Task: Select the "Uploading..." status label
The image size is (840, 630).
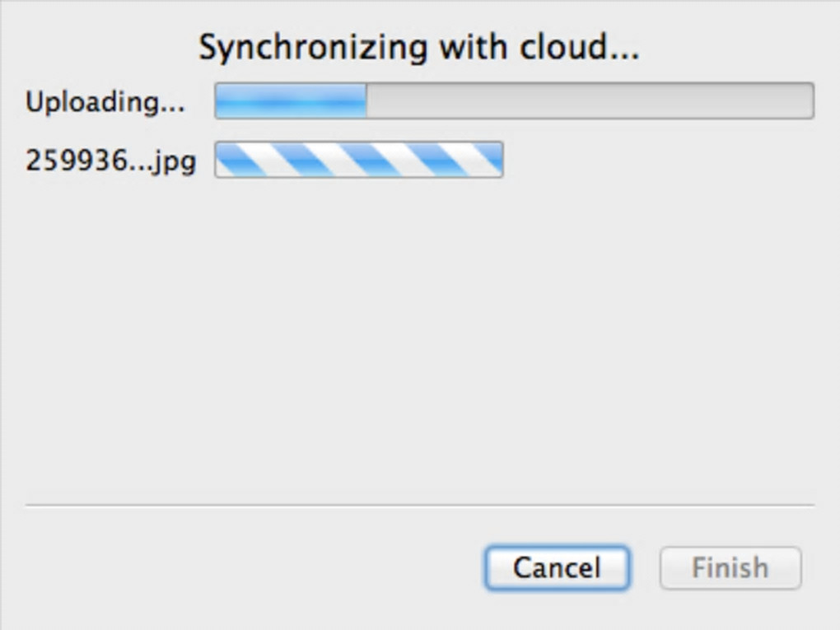Action: pyautogui.click(x=105, y=102)
